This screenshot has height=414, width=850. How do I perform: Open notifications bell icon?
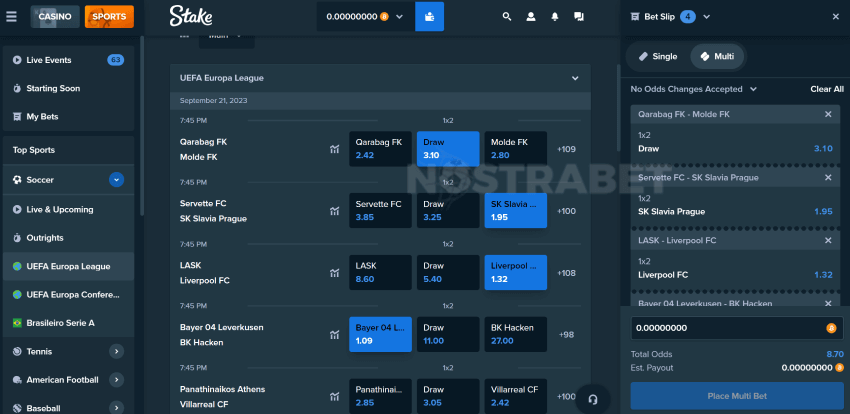point(555,16)
